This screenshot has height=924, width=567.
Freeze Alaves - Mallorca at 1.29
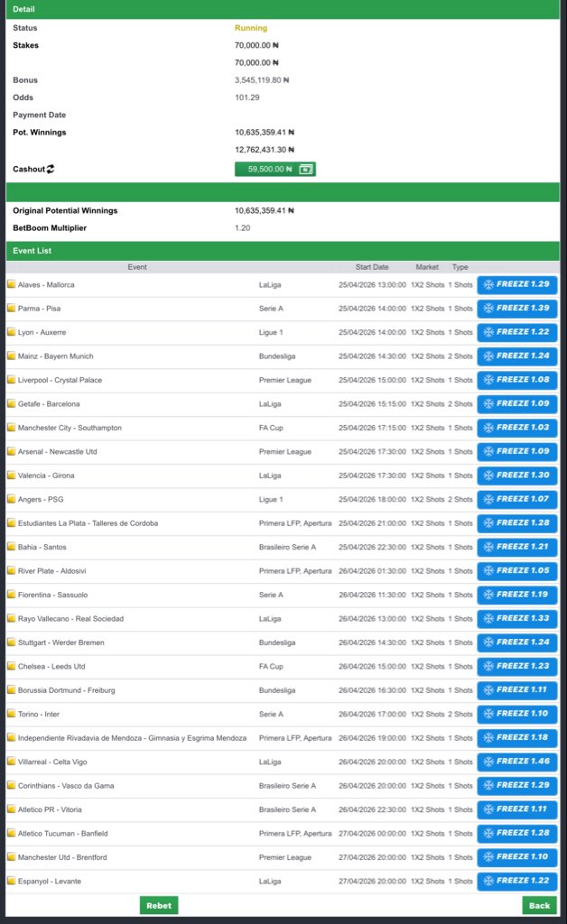(517, 284)
